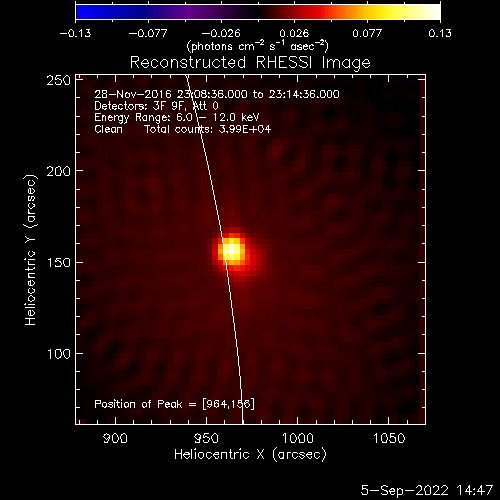Screen dimensions: 500x500
Task: Click the colorbar label −0.026
Action: (221, 33)
